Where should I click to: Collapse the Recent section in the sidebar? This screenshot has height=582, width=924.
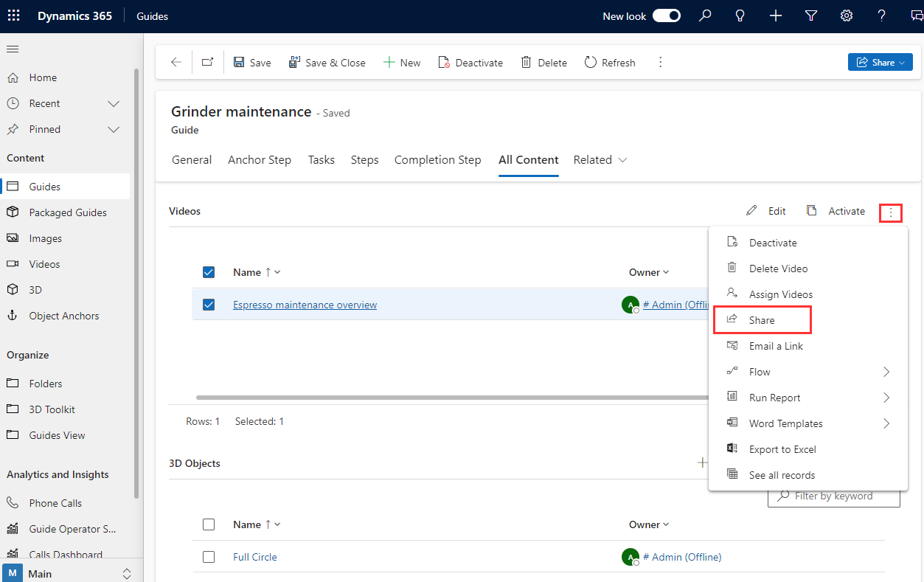point(113,103)
